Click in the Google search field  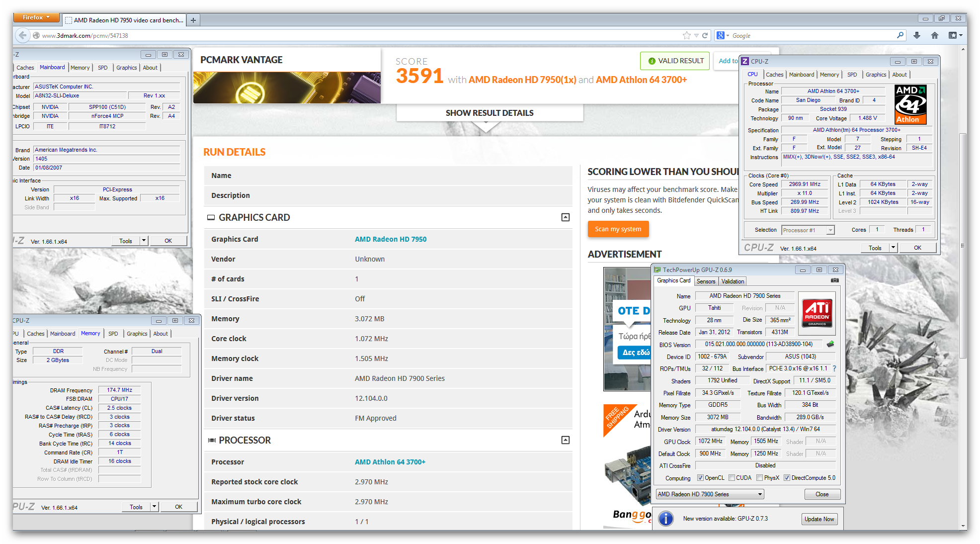[x=813, y=35]
